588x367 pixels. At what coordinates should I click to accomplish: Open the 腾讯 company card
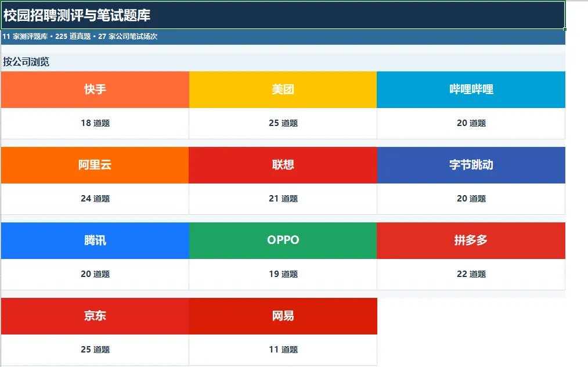point(95,240)
